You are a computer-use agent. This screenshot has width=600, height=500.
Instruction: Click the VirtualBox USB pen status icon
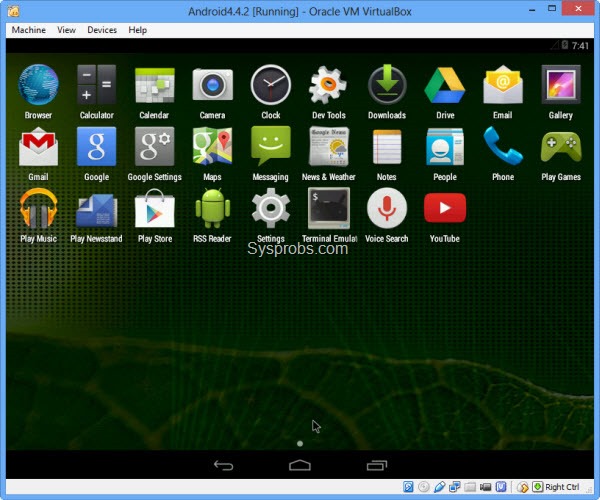439,487
